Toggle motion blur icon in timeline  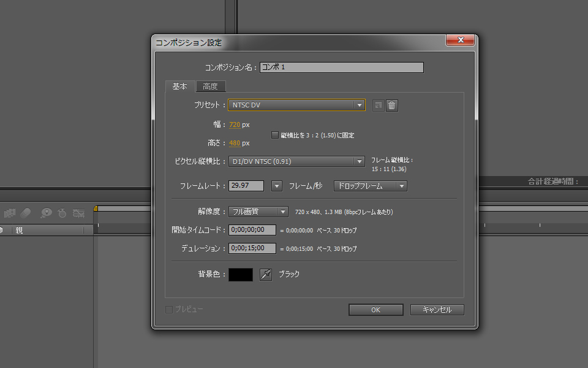coord(26,213)
